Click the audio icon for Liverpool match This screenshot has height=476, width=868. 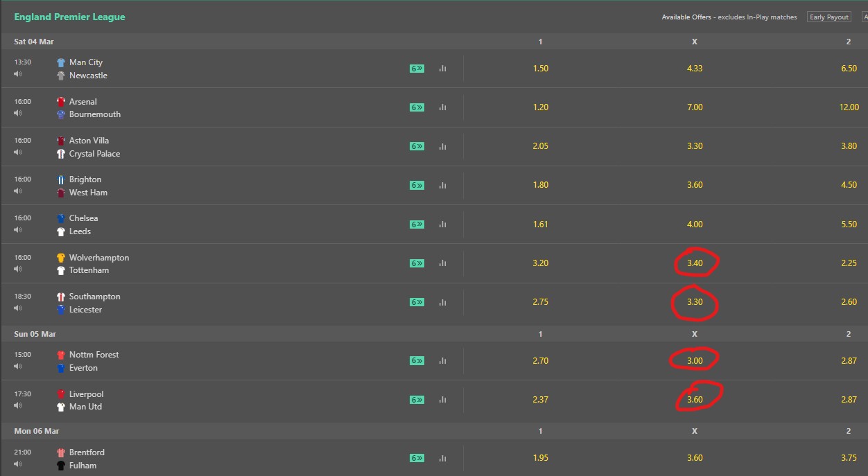pos(18,406)
